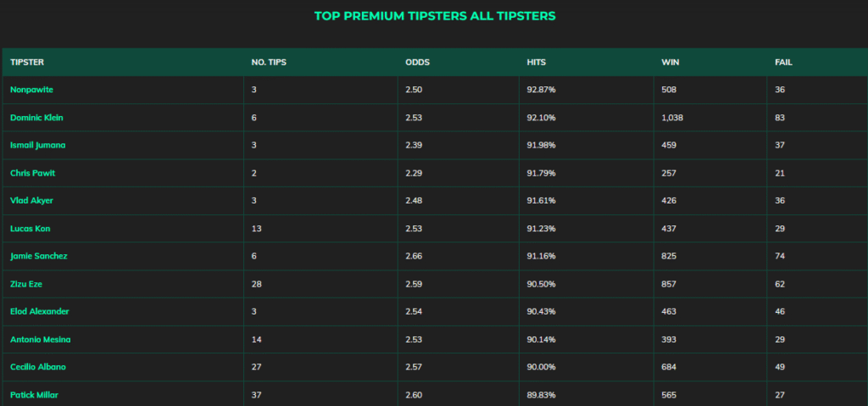Select tipster Ismail Jumana
This screenshot has height=406, width=868.
tap(37, 145)
